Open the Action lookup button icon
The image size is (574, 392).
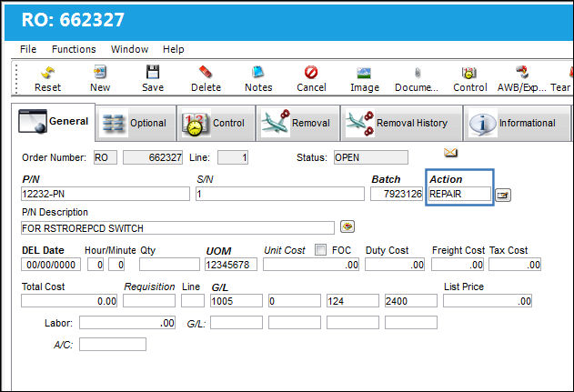tap(503, 195)
